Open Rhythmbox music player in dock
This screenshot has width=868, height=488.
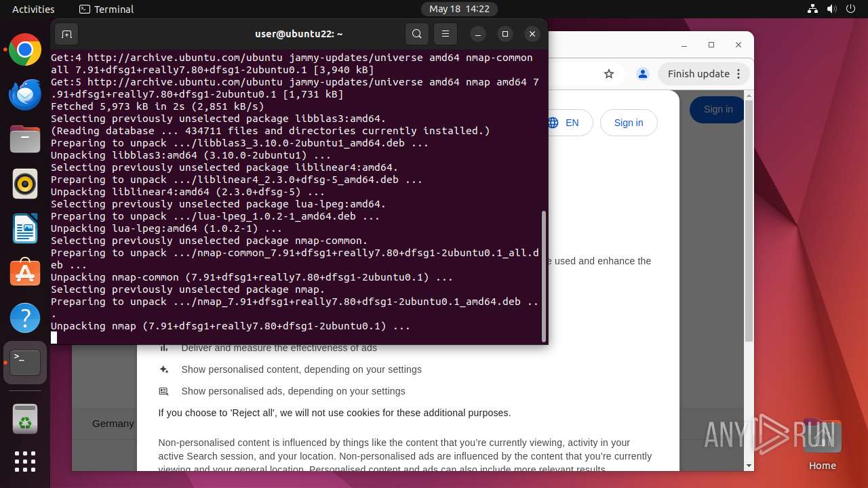click(x=25, y=184)
